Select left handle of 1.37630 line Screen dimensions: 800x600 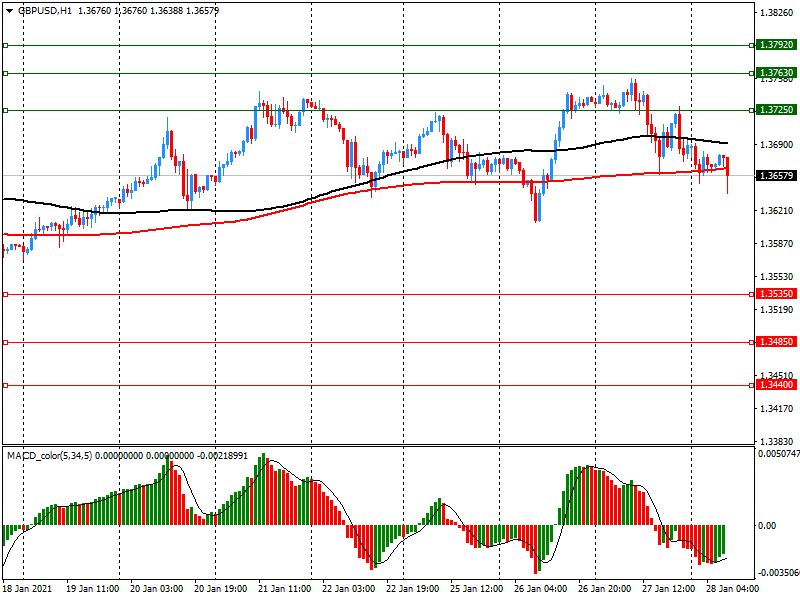[x=6, y=73]
